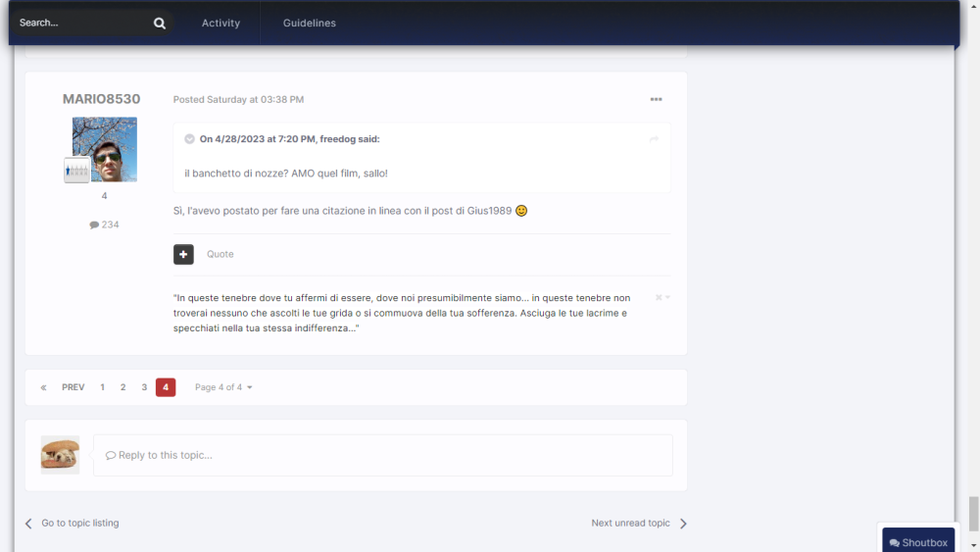Open the Activity menu
The width and height of the screenshot is (980, 552).
pyautogui.click(x=220, y=24)
